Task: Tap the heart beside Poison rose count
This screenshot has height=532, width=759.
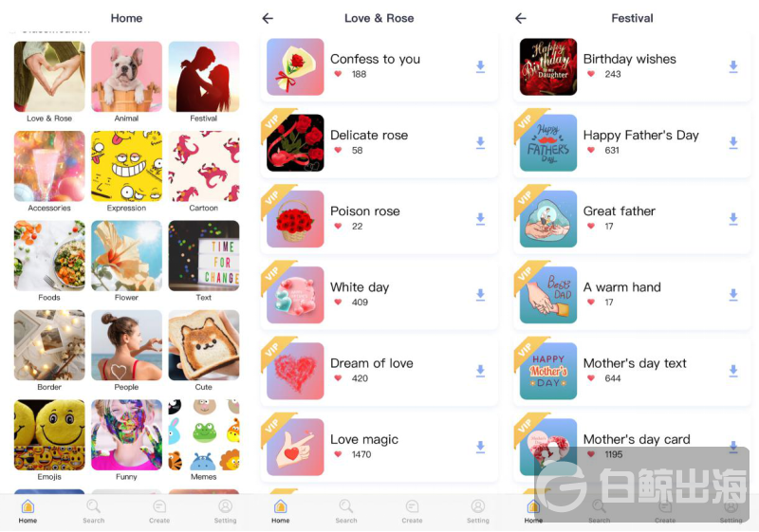Action: point(338,227)
